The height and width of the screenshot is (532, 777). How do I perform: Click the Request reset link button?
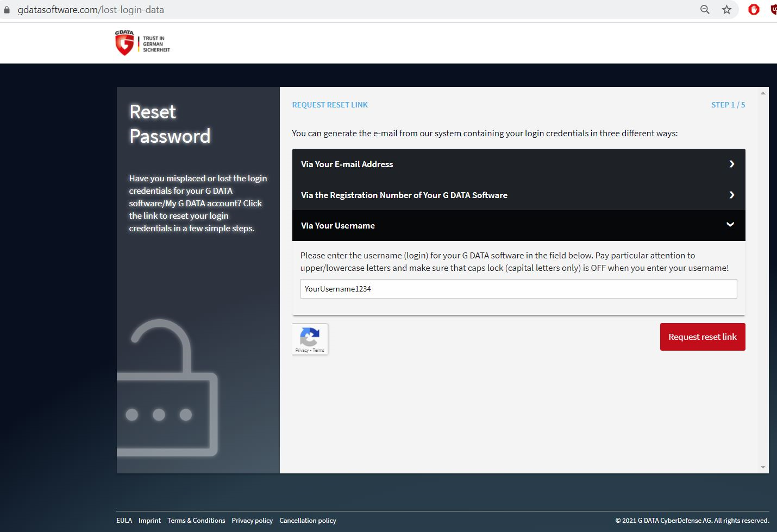703,337
